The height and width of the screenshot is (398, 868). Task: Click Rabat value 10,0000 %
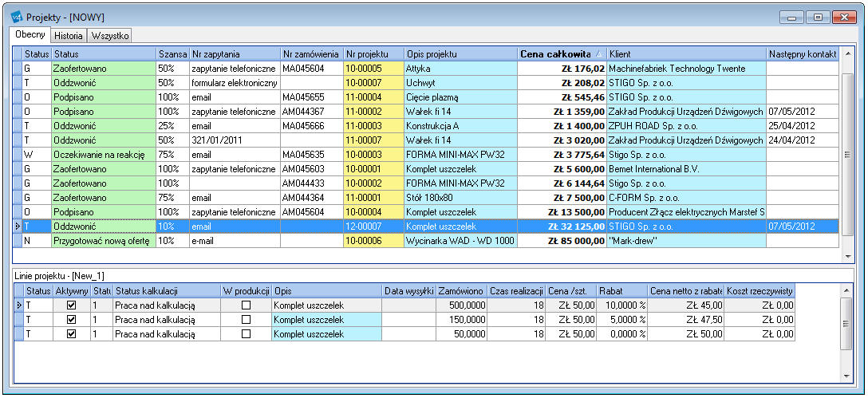click(x=622, y=305)
